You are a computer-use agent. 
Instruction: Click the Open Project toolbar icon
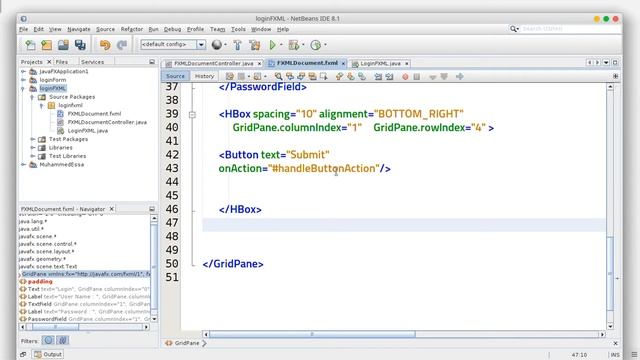[x=63, y=45]
